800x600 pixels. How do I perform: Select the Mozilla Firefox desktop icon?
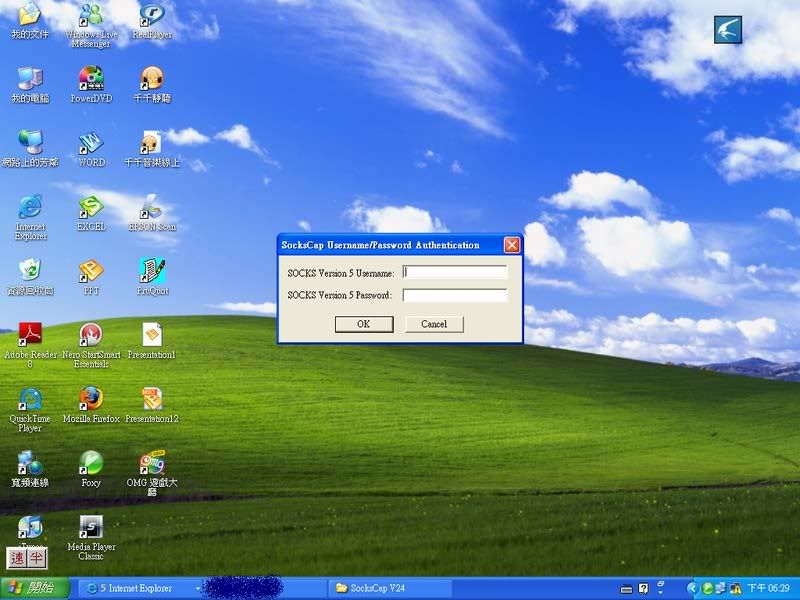tap(91, 399)
